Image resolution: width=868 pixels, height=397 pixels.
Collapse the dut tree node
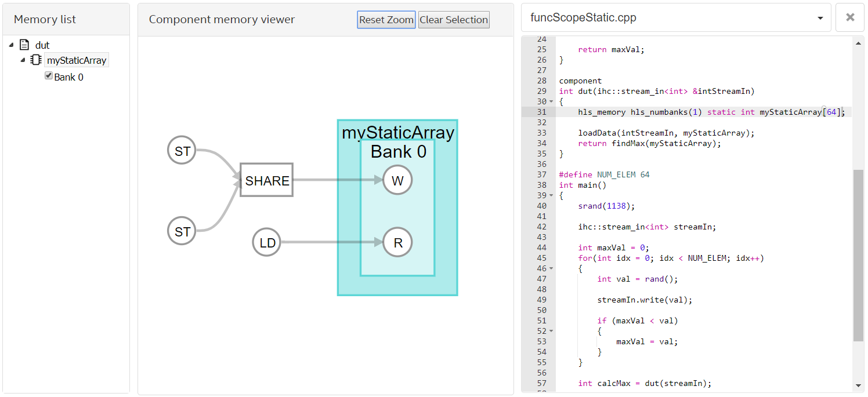[12, 45]
